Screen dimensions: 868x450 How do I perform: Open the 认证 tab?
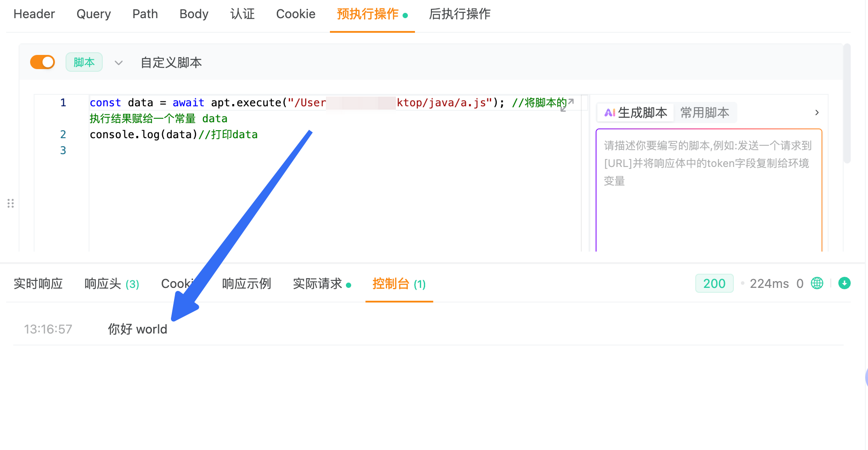243,14
